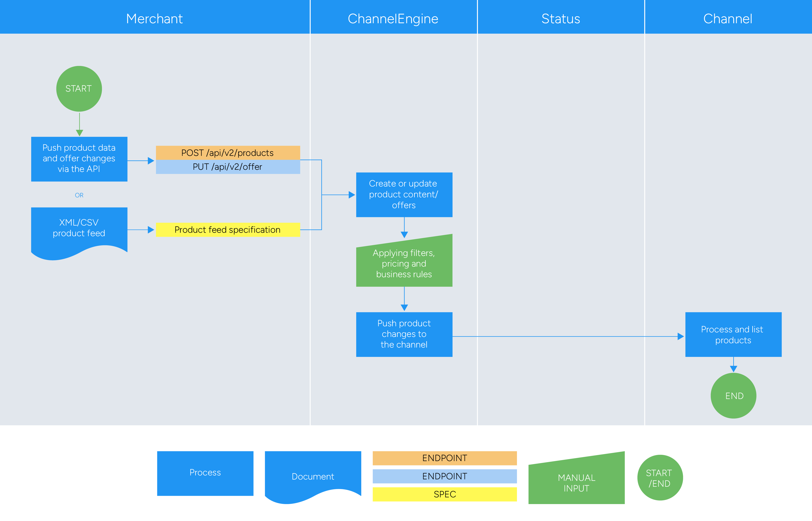The width and height of the screenshot is (812, 521).
Task: Click the green END circle
Action: tap(733, 396)
